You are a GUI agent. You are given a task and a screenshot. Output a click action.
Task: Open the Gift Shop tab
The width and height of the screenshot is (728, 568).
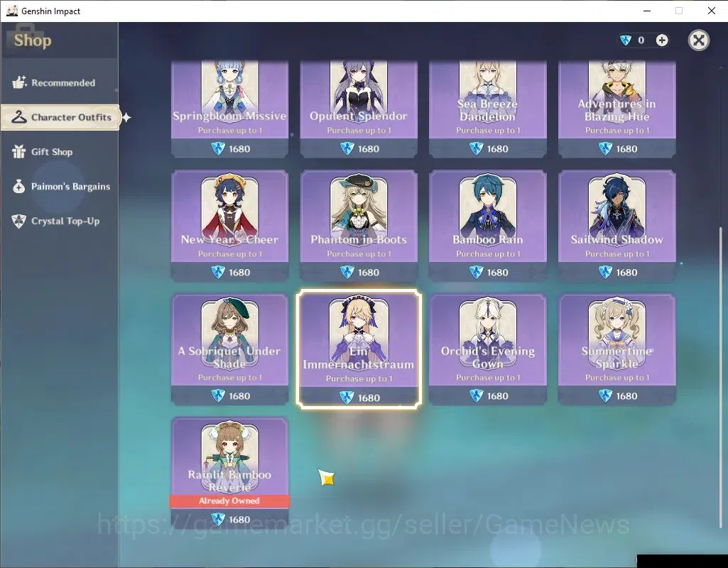pos(60,152)
